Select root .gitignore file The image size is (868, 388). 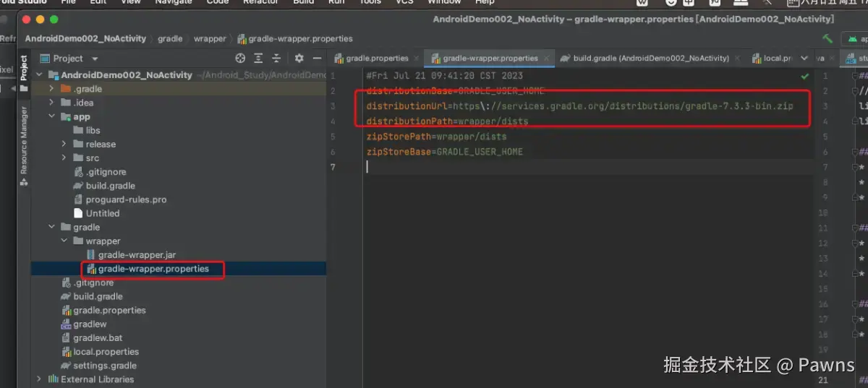pos(88,283)
